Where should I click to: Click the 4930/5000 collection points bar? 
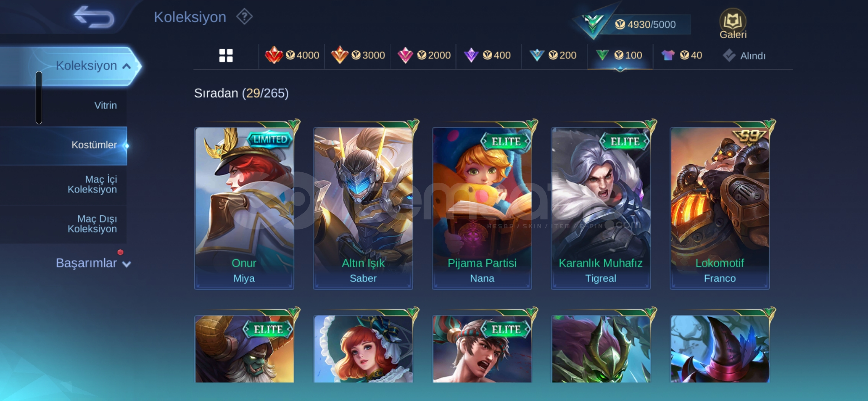coord(645,25)
